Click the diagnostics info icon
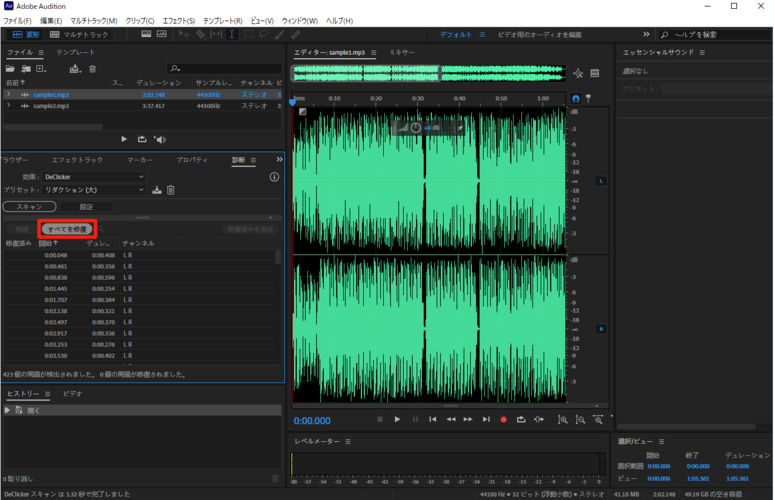This screenshot has width=774, height=500. [x=274, y=176]
